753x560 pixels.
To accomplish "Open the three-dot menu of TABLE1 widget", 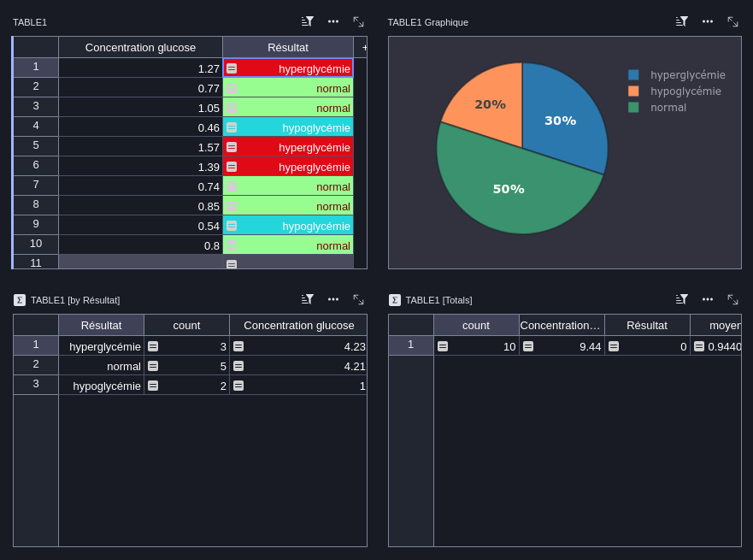I will tap(332, 21).
